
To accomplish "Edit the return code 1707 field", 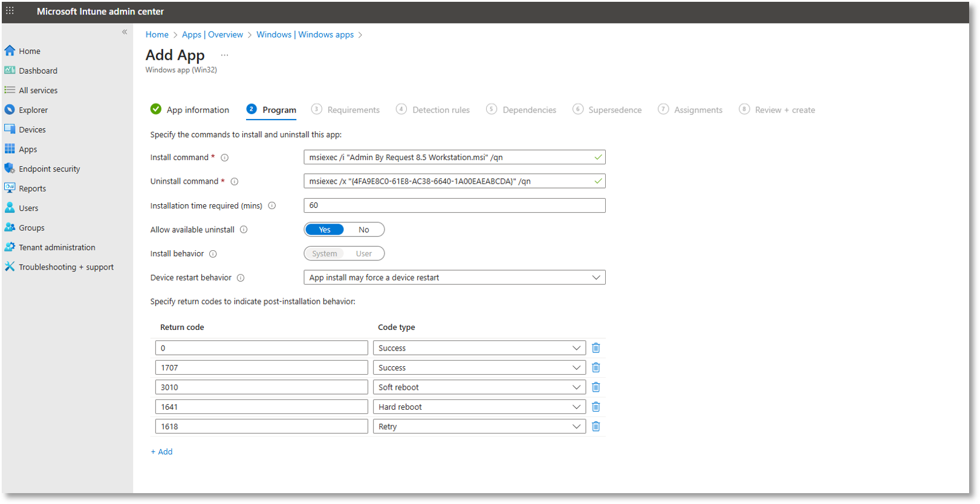I will (262, 367).
